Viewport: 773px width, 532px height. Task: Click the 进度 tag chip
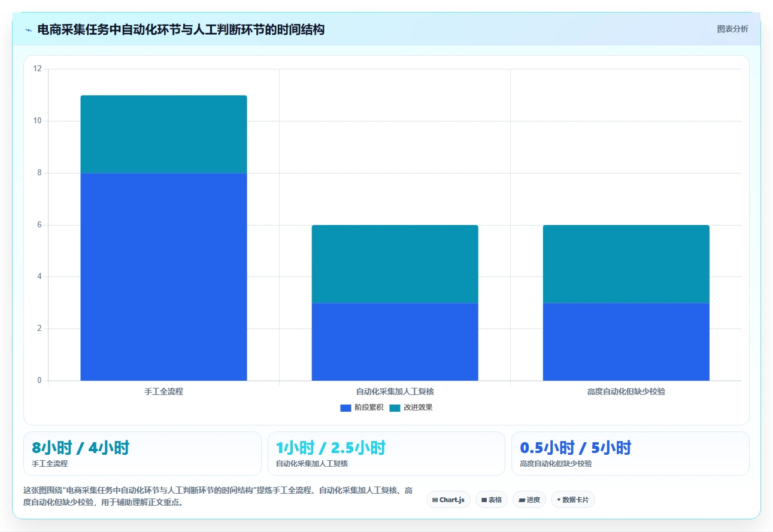pyautogui.click(x=529, y=500)
